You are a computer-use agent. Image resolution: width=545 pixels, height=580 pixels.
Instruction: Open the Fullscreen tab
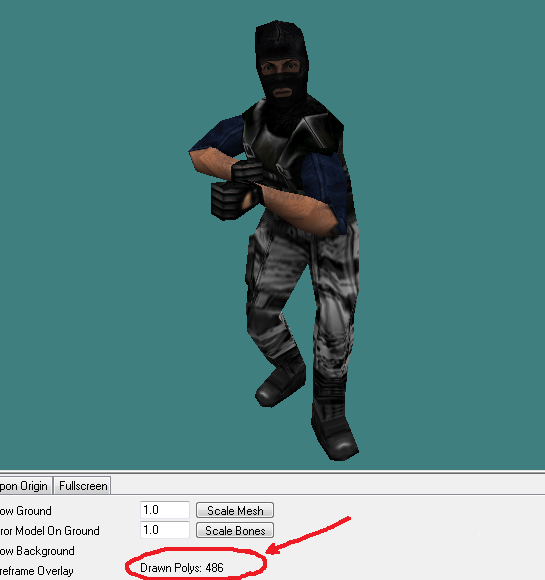(83, 486)
